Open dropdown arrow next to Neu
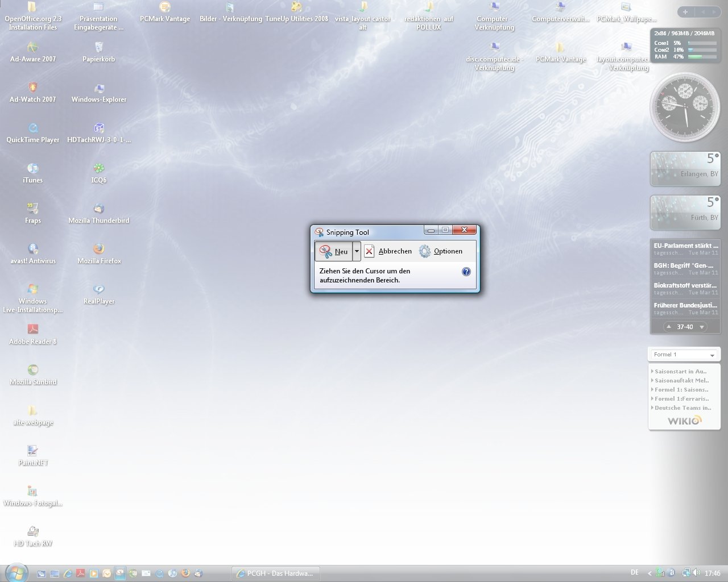This screenshot has width=728, height=582. pos(357,251)
